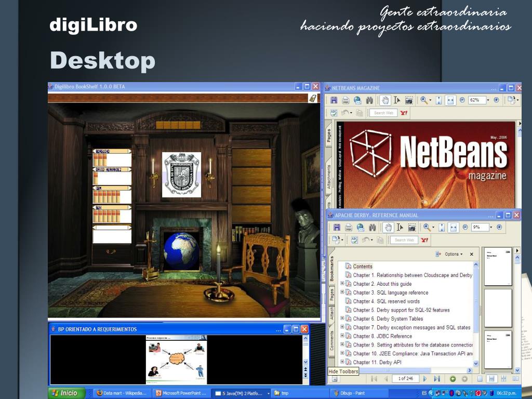Click the 62% zoom value field
532x399 pixels.
tap(477, 100)
